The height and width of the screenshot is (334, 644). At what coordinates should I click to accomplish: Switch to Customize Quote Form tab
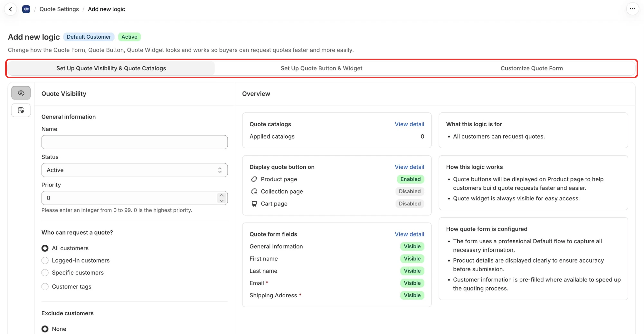[x=532, y=68]
